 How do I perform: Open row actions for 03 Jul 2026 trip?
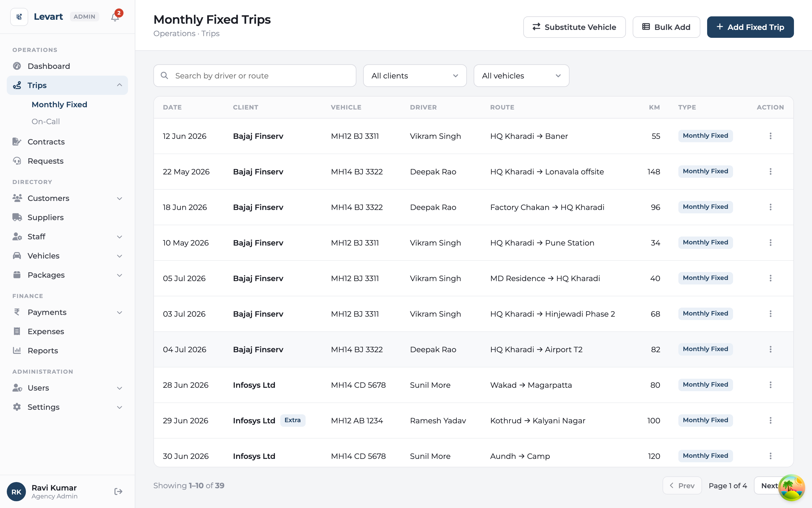pyautogui.click(x=770, y=314)
